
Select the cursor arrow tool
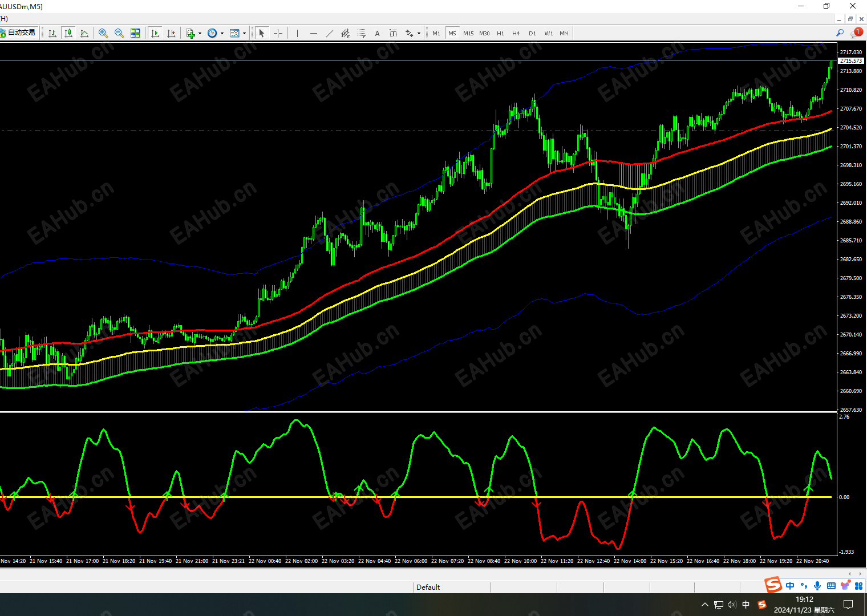(x=262, y=33)
